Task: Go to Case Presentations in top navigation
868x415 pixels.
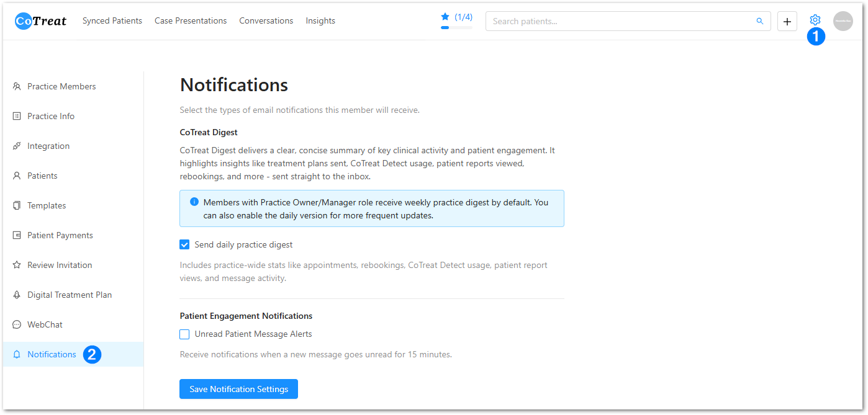Action: [x=191, y=21]
